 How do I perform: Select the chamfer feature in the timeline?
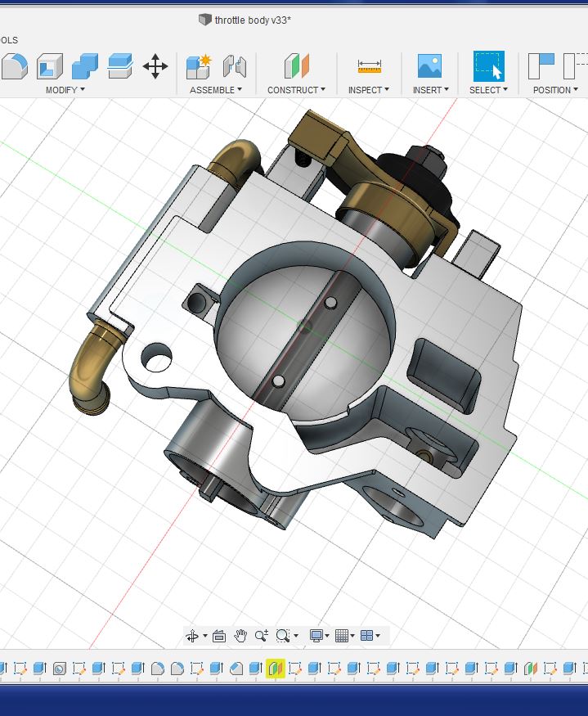point(236,669)
